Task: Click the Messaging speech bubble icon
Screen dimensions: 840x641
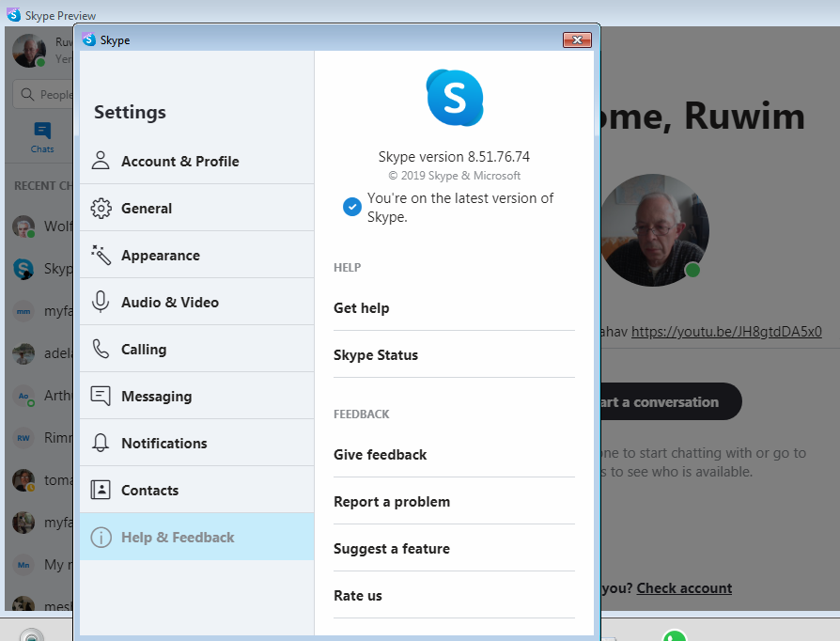Action: click(x=101, y=396)
